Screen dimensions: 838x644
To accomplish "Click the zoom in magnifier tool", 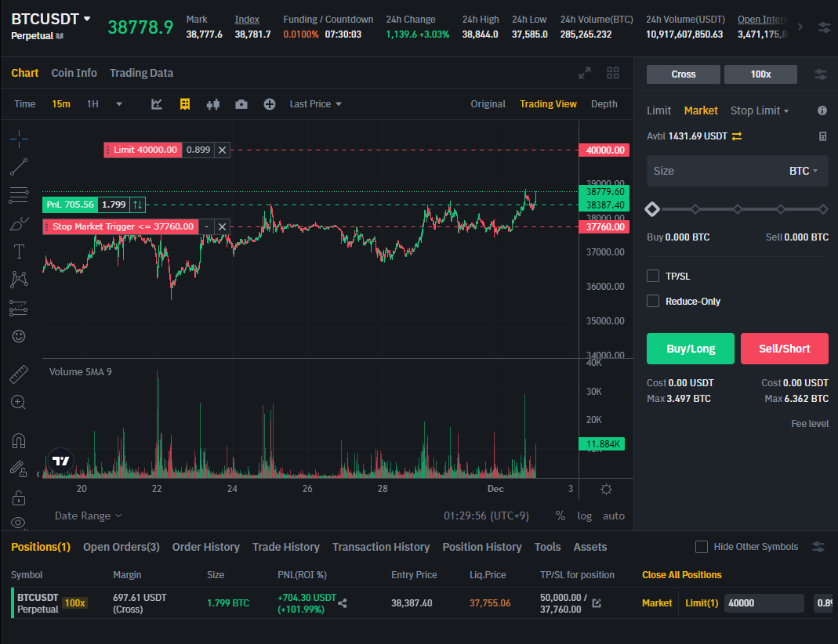I will pyautogui.click(x=19, y=402).
